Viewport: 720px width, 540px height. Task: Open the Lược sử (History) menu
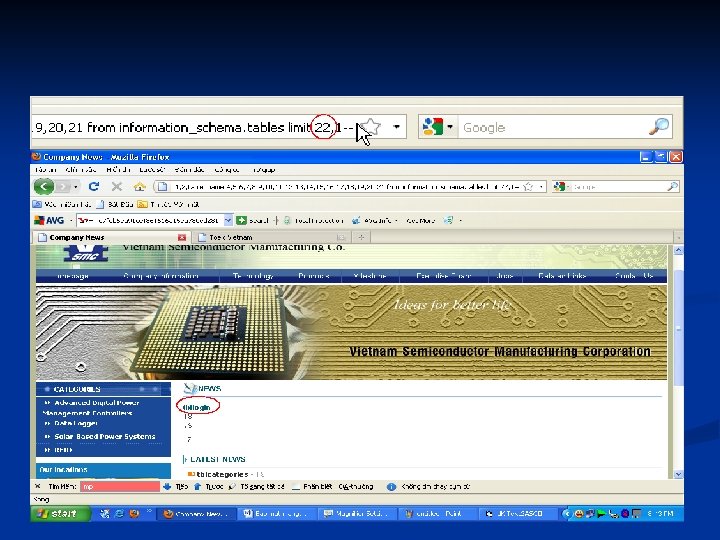pos(152,170)
